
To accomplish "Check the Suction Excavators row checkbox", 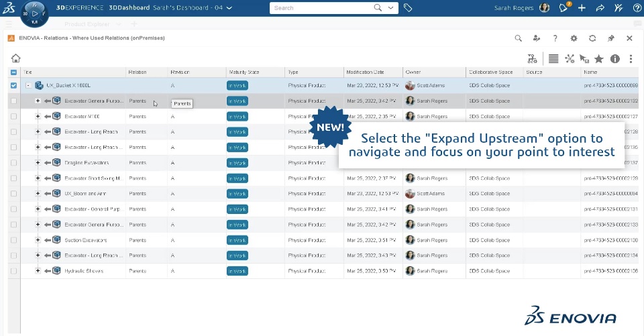I will tap(13, 240).
